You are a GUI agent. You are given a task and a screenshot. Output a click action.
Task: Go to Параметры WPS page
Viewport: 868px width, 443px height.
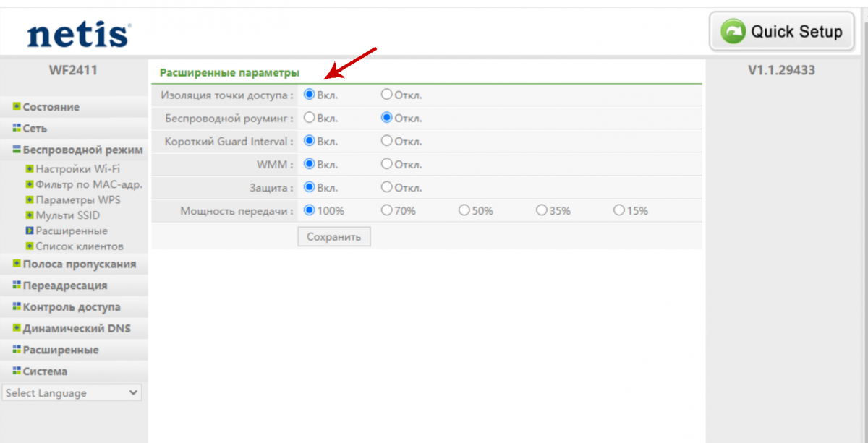pos(78,199)
